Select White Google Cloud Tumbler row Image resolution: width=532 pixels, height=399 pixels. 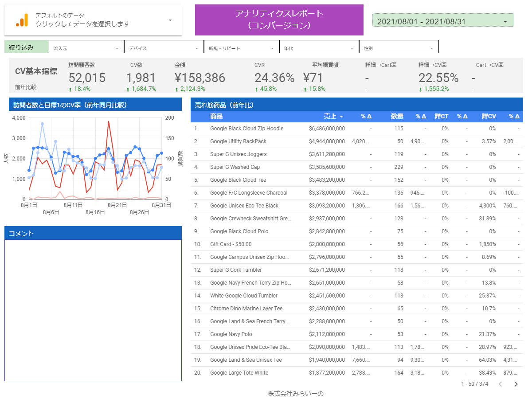pyautogui.click(x=357, y=296)
